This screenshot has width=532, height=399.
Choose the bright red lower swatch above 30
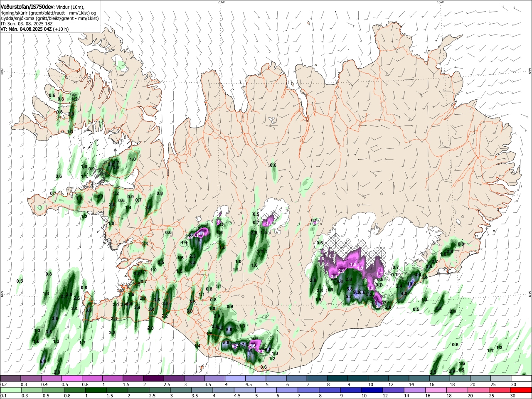(x=521, y=390)
